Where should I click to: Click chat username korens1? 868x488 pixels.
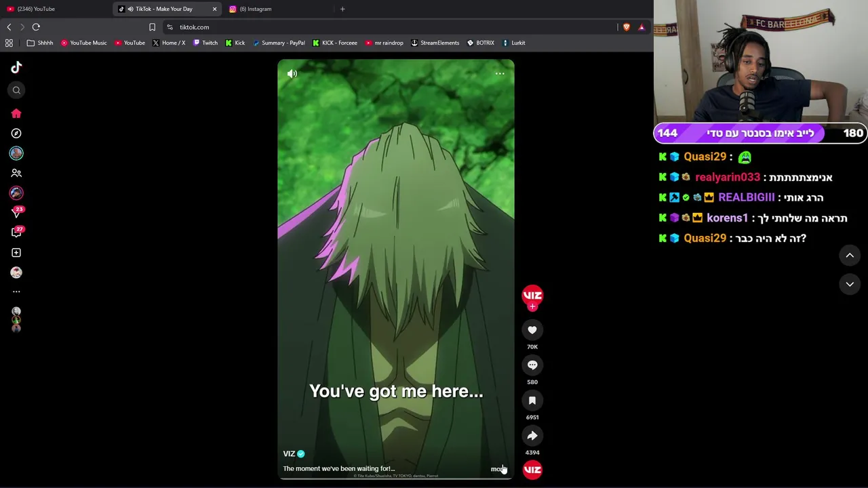coord(727,218)
